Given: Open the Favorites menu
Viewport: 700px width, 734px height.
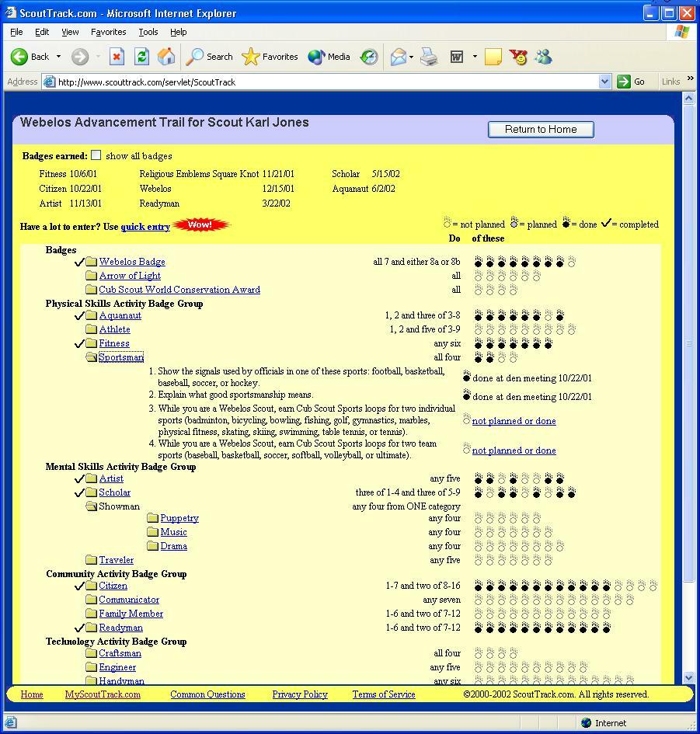Looking at the screenshot, I should coord(108,32).
